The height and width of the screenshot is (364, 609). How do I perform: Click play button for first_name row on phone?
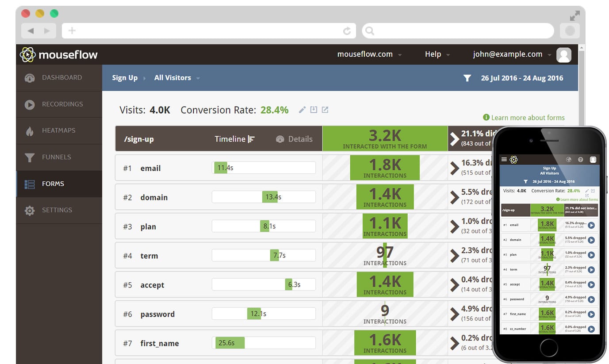coord(591,314)
